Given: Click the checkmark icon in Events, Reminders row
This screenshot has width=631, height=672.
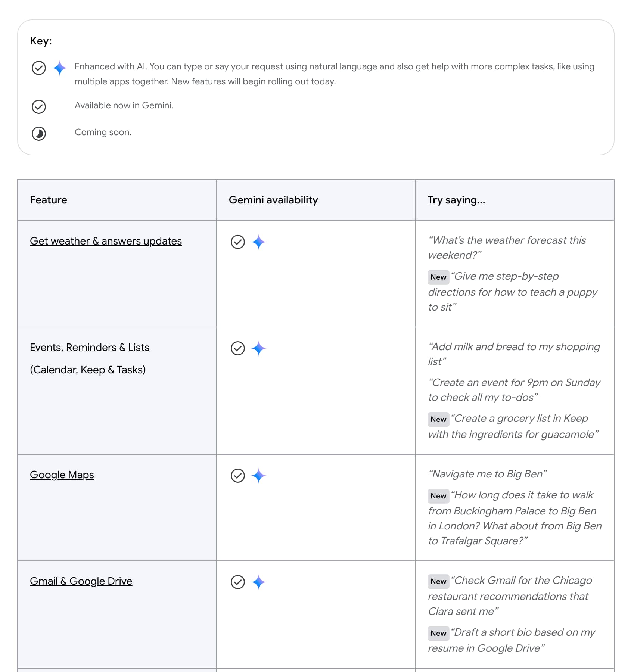Looking at the screenshot, I should pyautogui.click(x=238, y=348).
